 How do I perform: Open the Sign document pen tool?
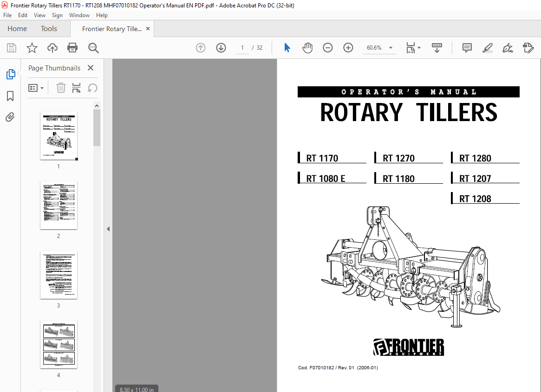[508, 48]
